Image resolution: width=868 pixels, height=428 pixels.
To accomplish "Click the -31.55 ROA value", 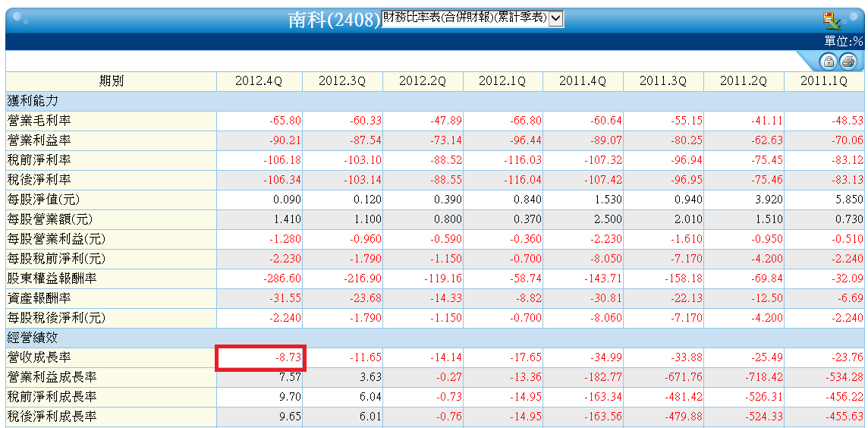I will tap(285, 298).
